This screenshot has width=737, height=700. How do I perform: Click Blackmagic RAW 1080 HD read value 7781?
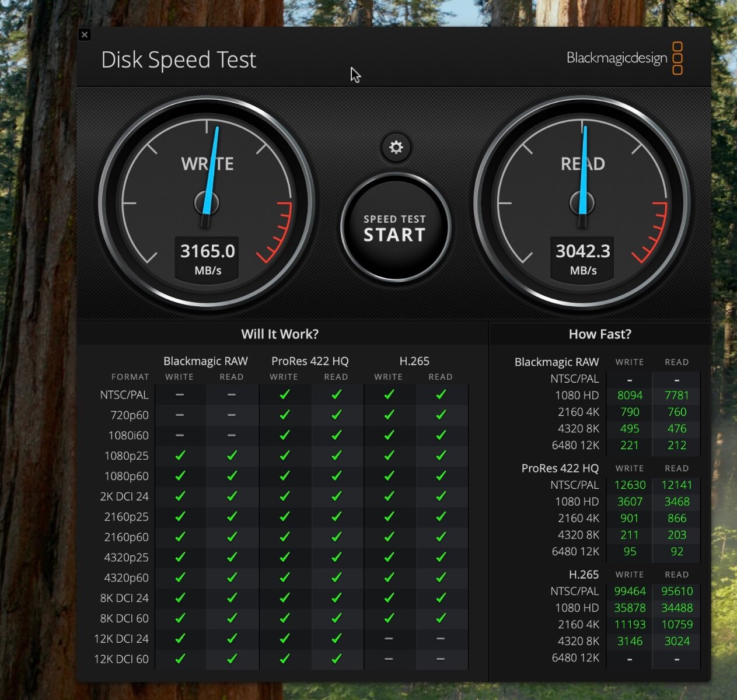click(x=677, y=395)
